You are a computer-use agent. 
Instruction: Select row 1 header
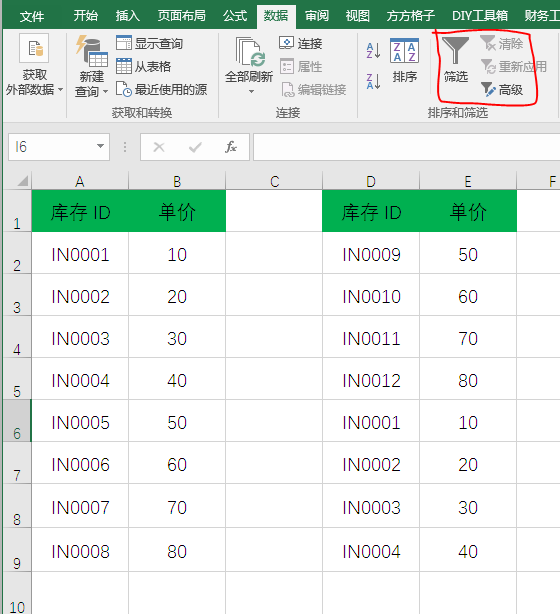point(17,211)
